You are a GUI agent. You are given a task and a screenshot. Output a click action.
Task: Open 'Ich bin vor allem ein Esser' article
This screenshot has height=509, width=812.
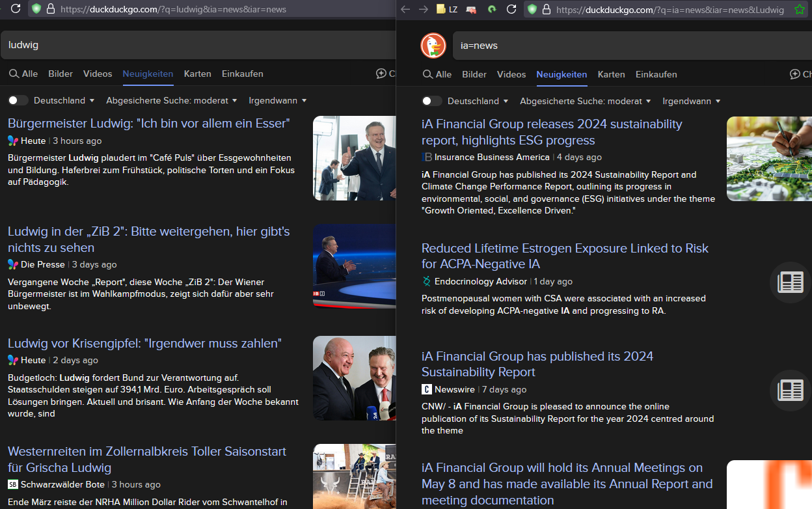(149, 123)
